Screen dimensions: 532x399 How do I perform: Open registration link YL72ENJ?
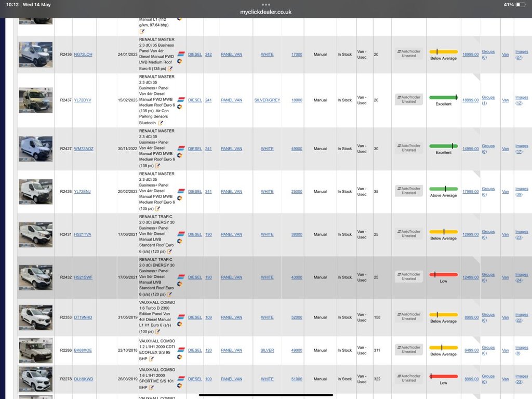point(82,192)
